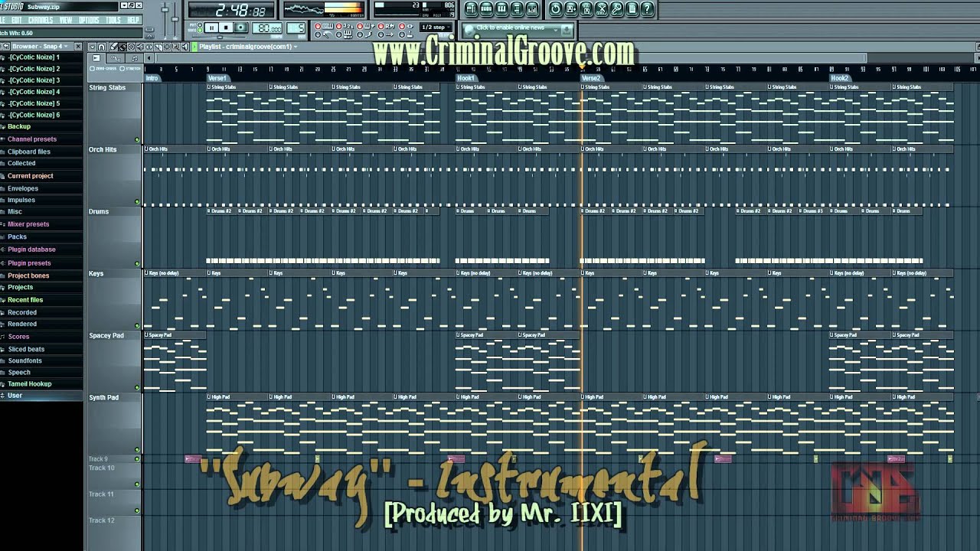
Task: Mute the Orch Hits track green light
Action: pos(137,202)
